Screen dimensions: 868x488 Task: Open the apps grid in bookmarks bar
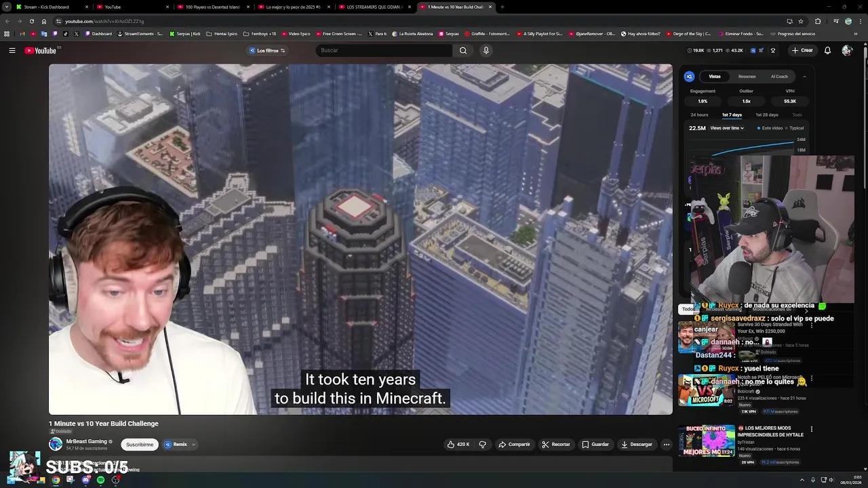tap(7, 33)
